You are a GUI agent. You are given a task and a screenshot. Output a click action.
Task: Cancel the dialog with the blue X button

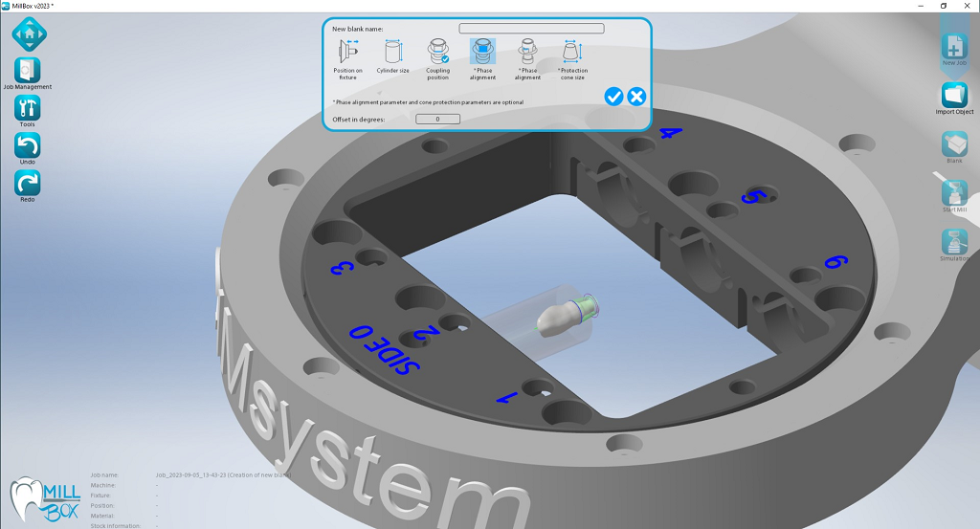coord(636,97)
